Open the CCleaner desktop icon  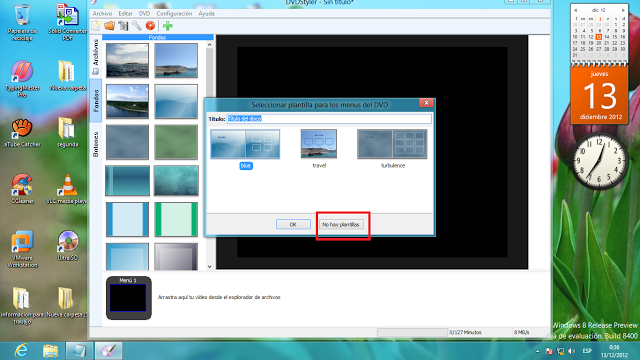tap(22, 189)
